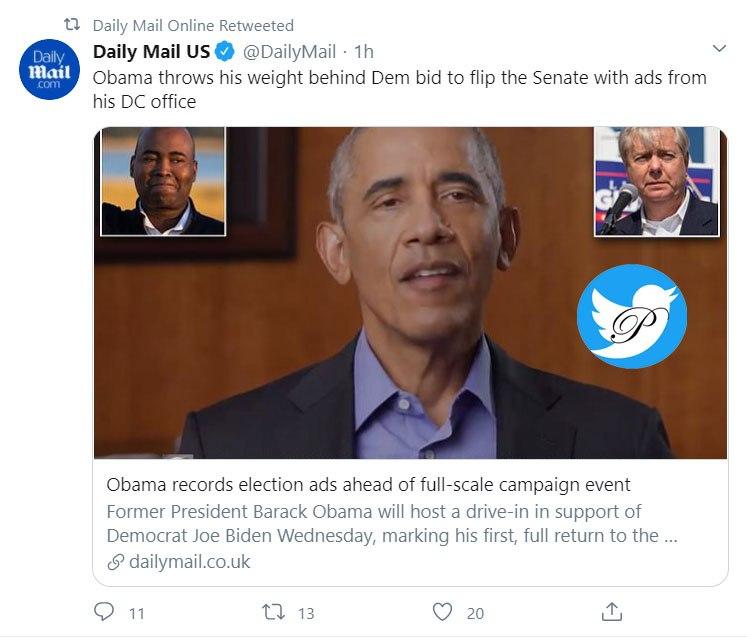Screen dimensions: 747x638
Task: Open the "Obama records election ads" headline
Action: [369, 485]
